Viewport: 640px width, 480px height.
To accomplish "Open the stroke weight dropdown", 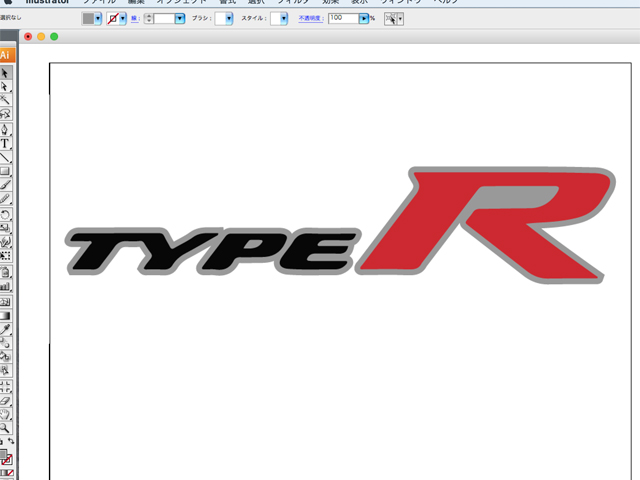I will coord(180,19).
